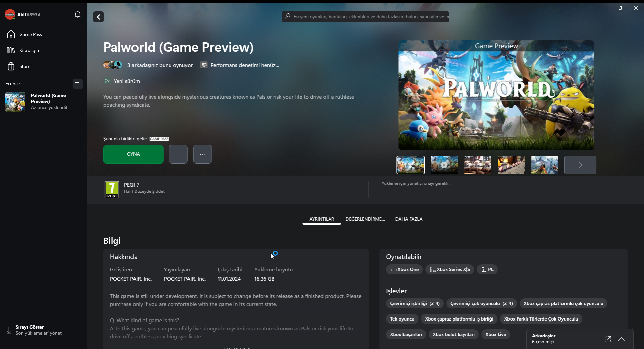This screenshot has width=644, height=349.
Task: Click the 'Hafif Düzeyde Şiddet' descriptor
Action: [x=144, y=191]
